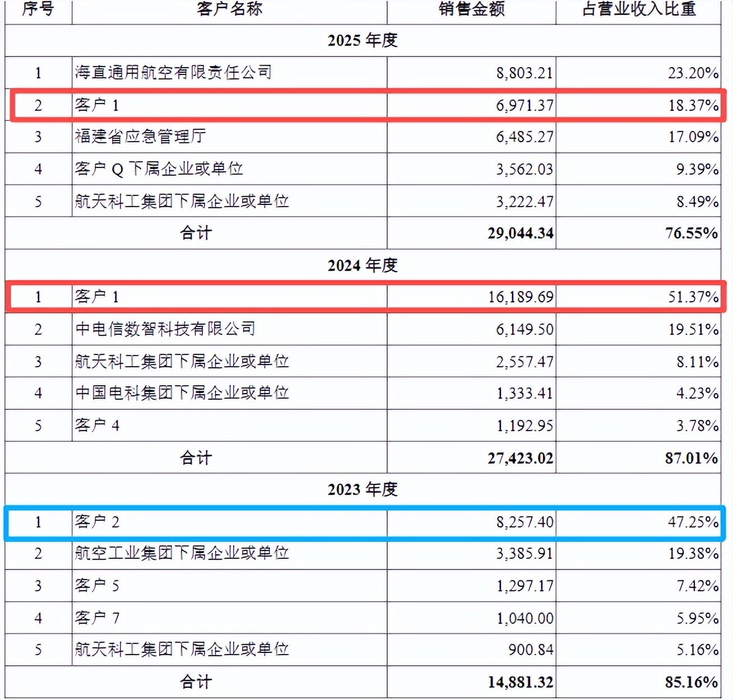733x700 pixels.
Task: Select the 客户 4 cell
Action: pyautogui.click(x=97, y=425)
